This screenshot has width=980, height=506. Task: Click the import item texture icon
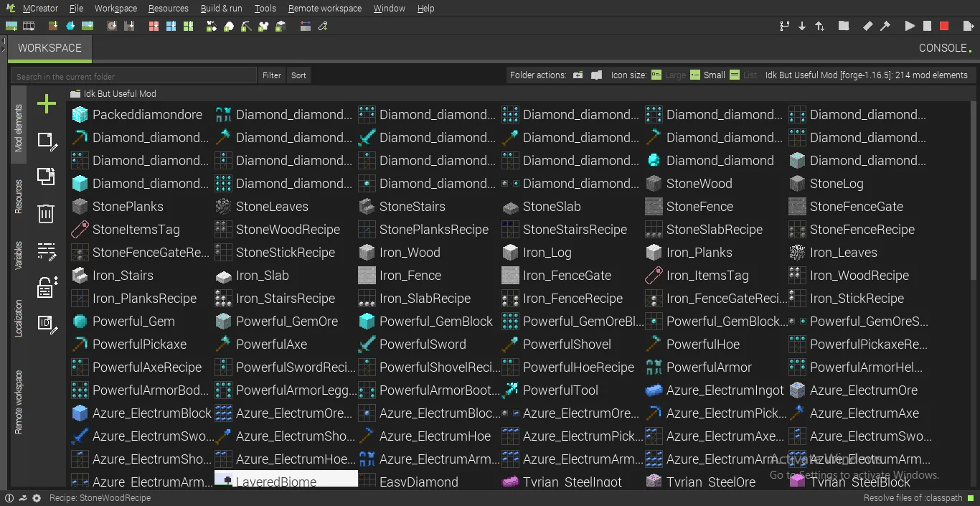click(70, 26)
